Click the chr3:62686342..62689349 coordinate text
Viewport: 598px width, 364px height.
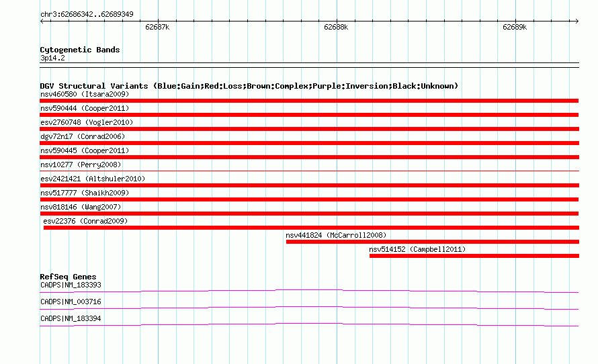click(x=87, y=15)
